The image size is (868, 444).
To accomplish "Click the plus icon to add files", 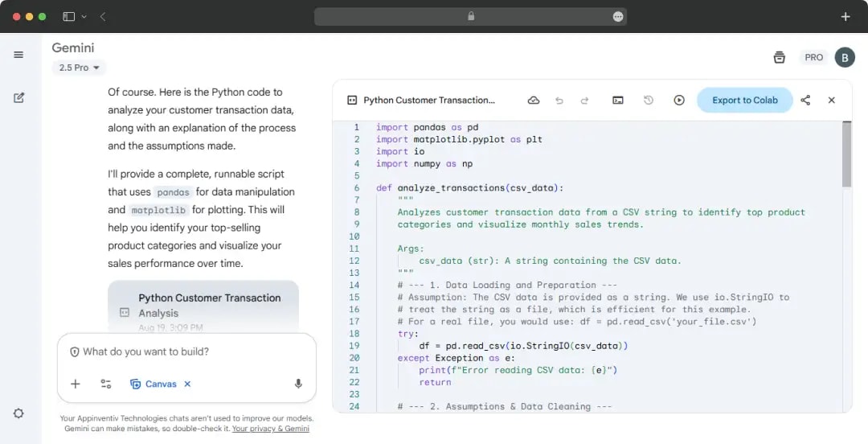I will [76, 384].
